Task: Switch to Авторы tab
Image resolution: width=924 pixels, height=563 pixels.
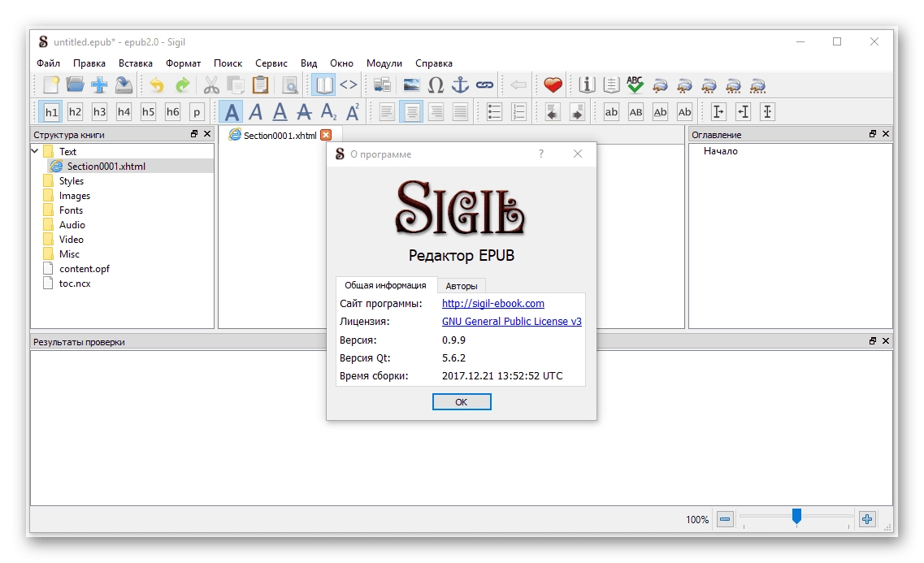Action: (x=462, y=286)
